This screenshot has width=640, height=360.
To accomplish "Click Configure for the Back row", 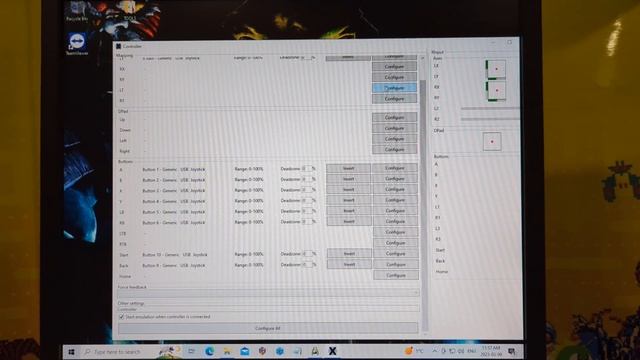I will 396,264.
